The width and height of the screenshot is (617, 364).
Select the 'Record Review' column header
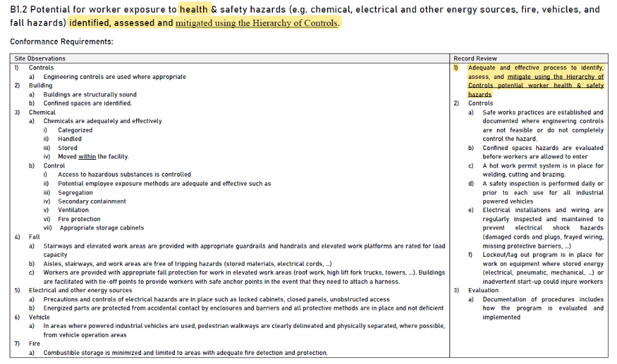(x=475, y=58)
